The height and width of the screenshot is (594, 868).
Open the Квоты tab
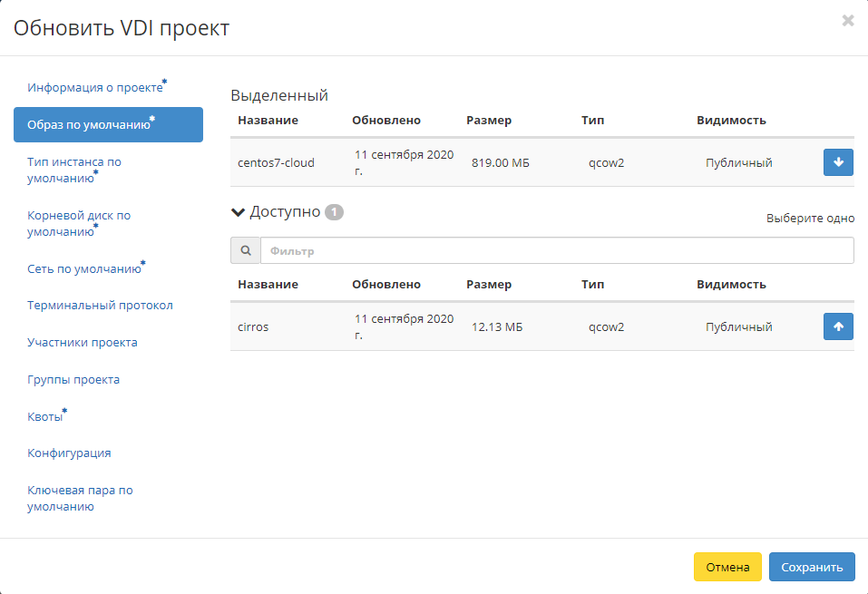point(45,417)
